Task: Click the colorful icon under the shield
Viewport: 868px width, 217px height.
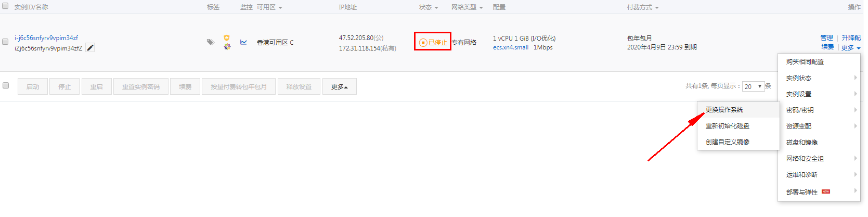Action: click(227, 46)
